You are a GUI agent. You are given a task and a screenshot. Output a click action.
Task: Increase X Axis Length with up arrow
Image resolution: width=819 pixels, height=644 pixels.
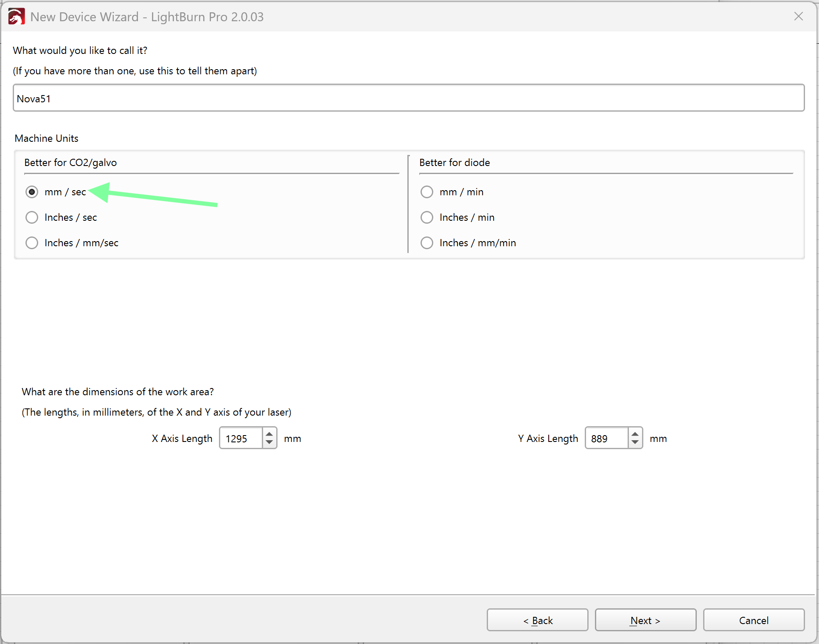pos(269,434)
